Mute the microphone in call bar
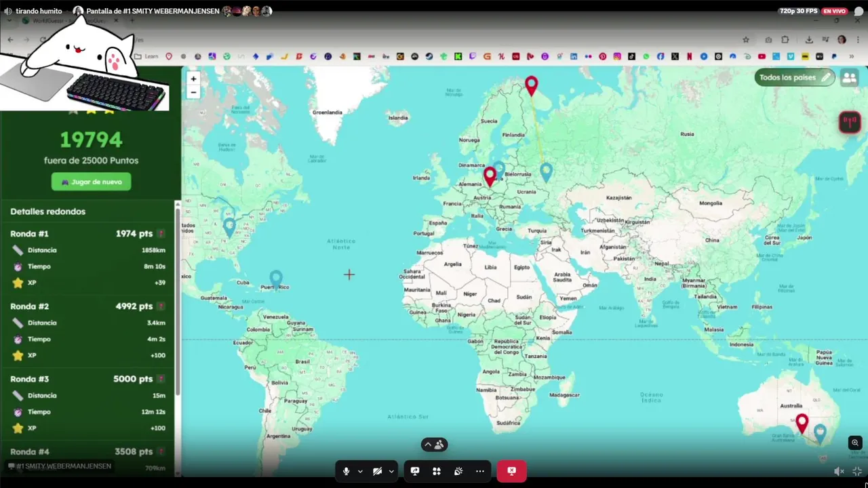868x488 pixels. (346, 471)
